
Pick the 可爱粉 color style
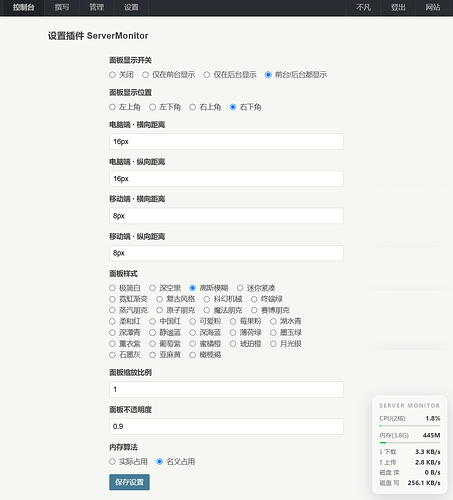tap(192, 321)
